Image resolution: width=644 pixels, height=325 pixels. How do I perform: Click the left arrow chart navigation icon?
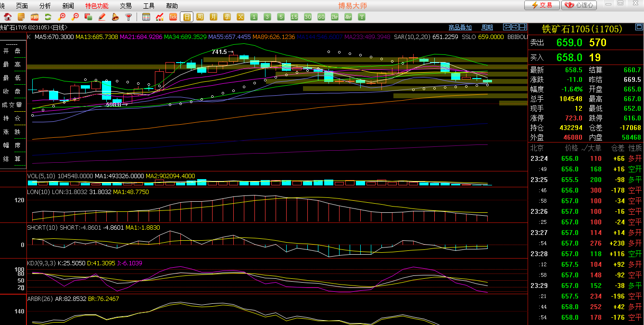click(x=507, y=27)
